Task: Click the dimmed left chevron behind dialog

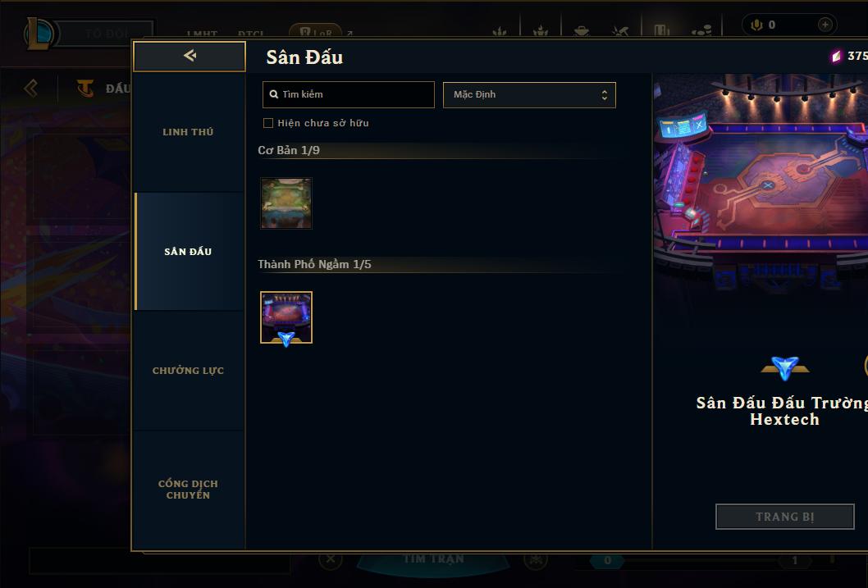Action: click(31, 88)
